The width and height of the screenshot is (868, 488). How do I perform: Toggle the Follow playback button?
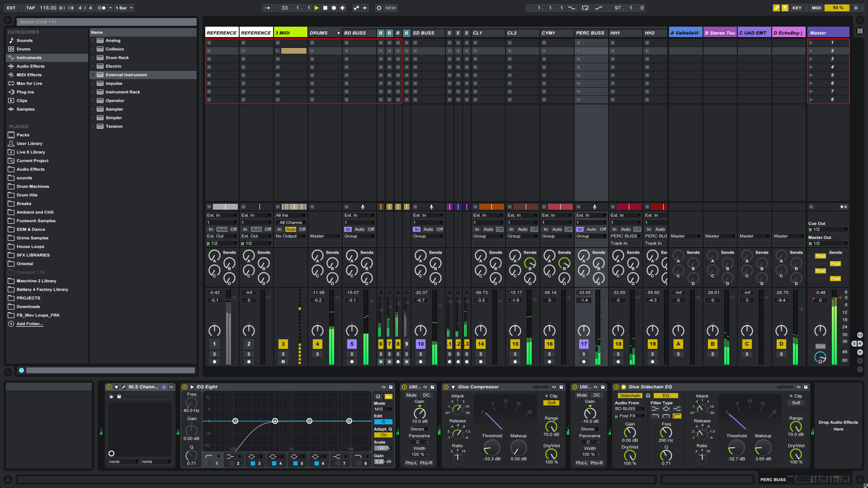[267, 8]
